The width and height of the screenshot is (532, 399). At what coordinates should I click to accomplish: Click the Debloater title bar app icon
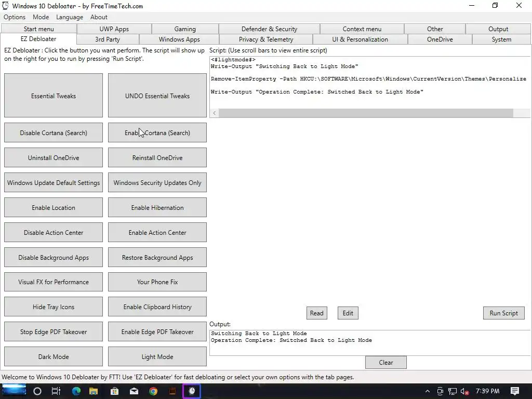pyautogui.click(x=5, y=6)
